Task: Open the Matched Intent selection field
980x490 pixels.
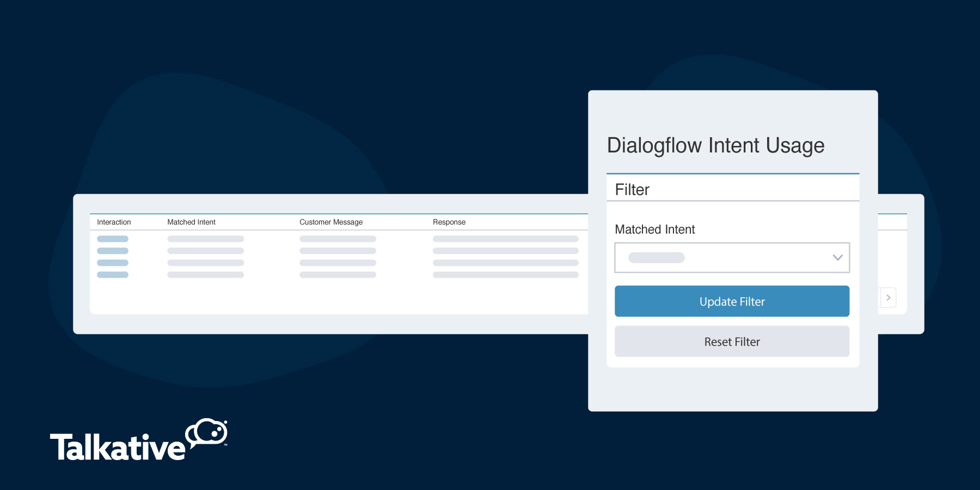Action: [x=732, y=257]
